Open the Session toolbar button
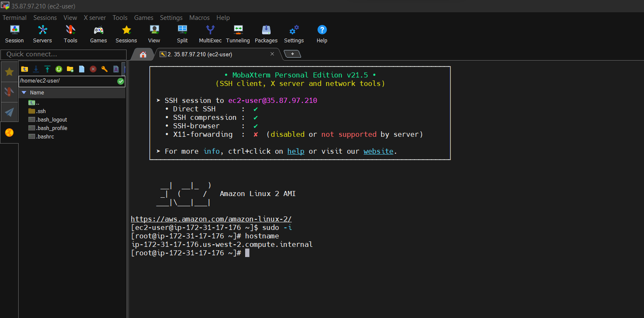 [x=14, y=34]
